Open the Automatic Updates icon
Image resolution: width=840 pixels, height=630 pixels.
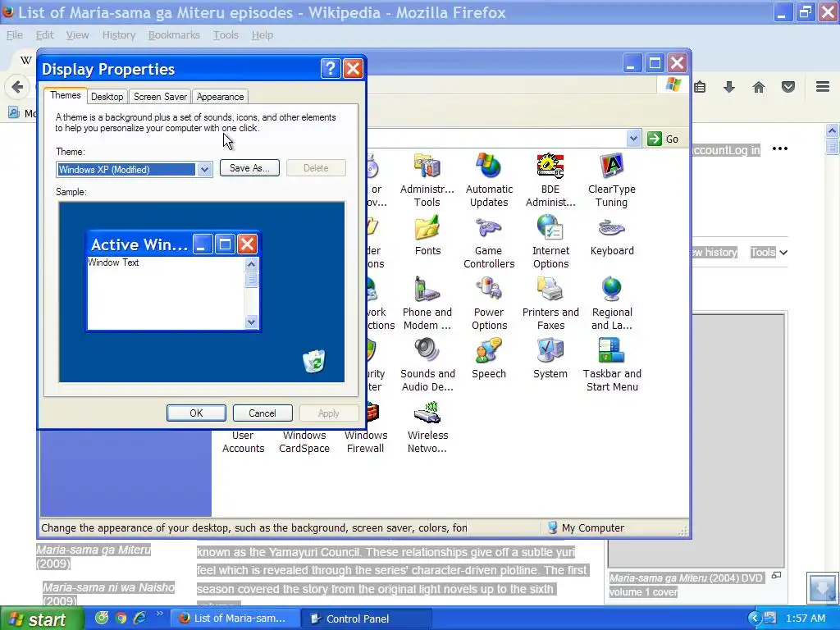point(489,180)
